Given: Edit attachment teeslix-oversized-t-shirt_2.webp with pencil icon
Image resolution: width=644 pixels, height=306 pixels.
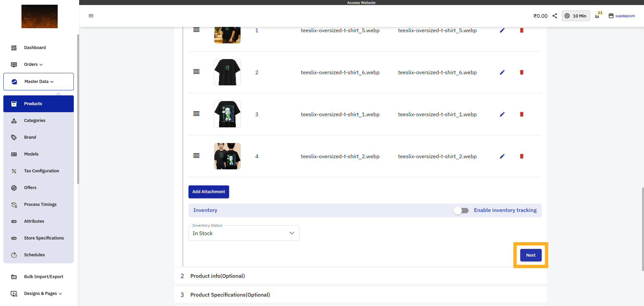Looking at the screenshot, I should tap(502, 156).
